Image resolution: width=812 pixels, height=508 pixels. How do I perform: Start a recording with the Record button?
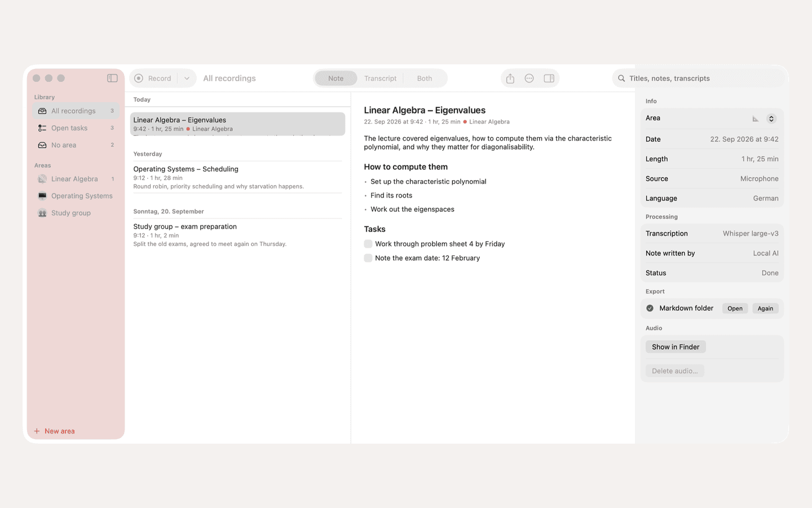(x=153, y=78)
